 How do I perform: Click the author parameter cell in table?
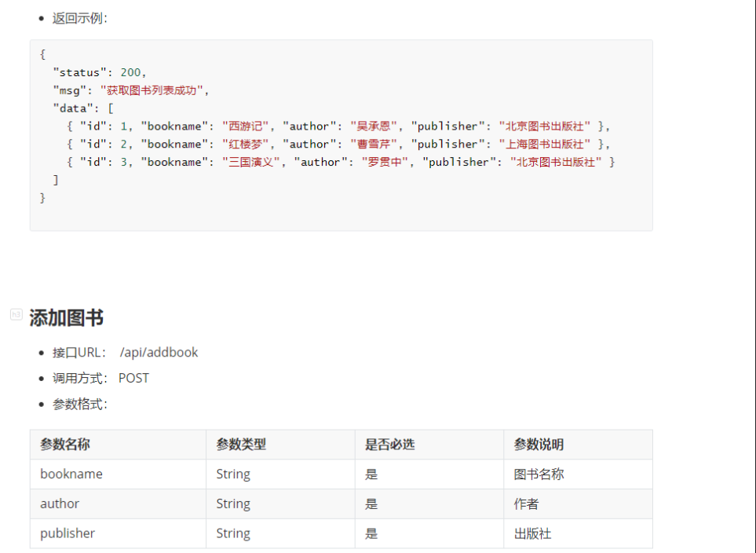click(60, 504)
